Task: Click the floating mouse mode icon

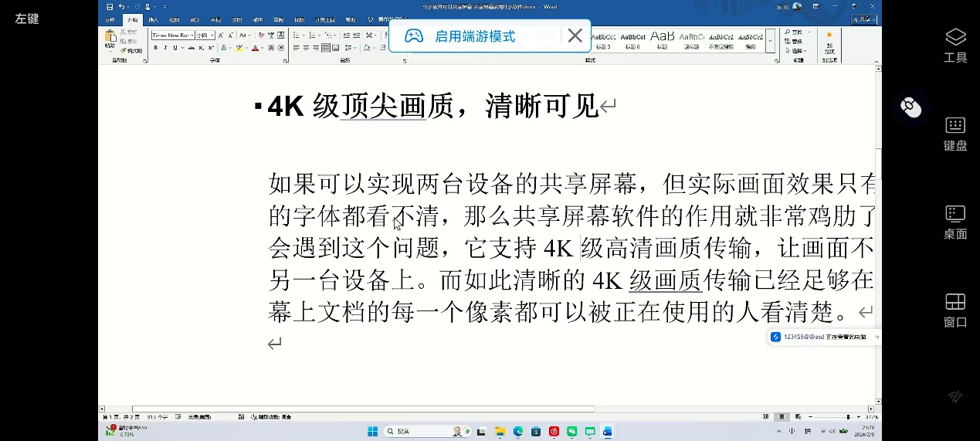Action: point(911,107)
